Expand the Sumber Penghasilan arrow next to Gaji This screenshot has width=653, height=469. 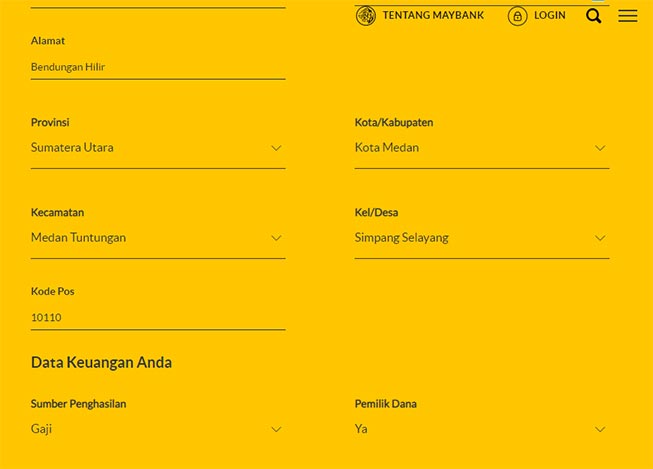point(276,429)
